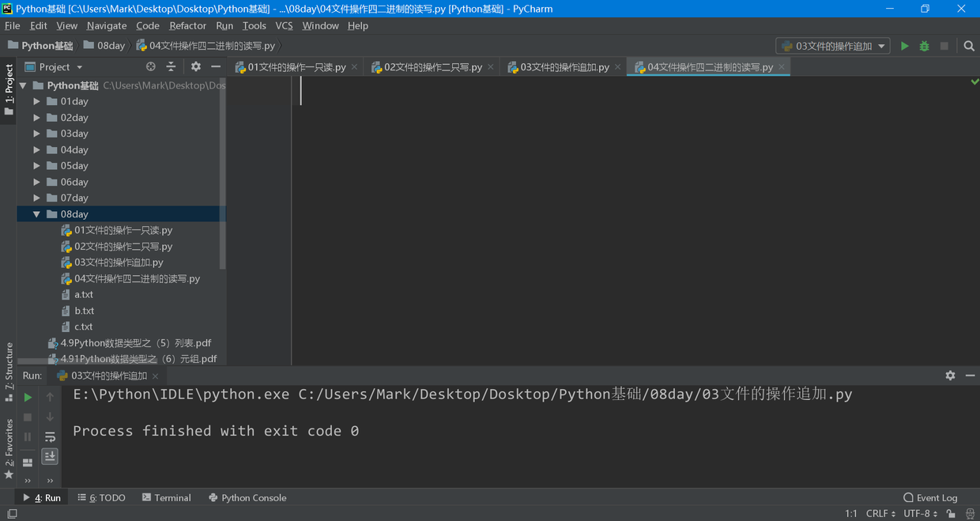Viewport: 980px width, 521px height.
Task: Expand the 04day folder
Action: [36, 149]
